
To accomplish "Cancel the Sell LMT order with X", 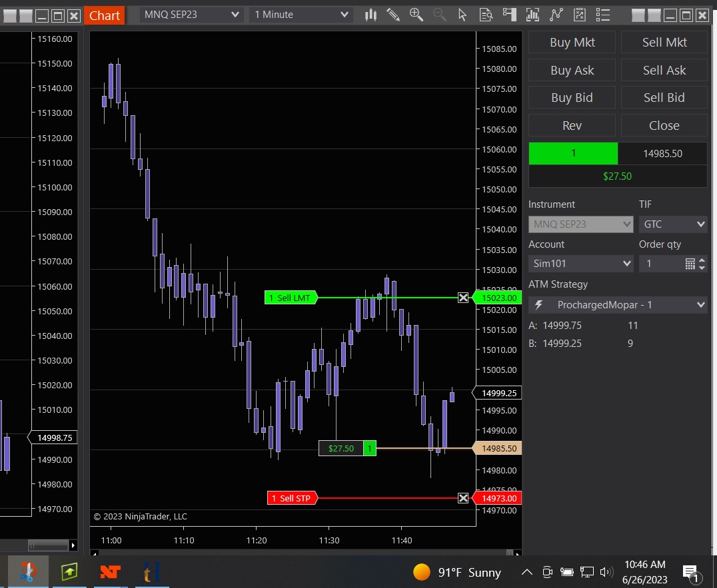I will click(463, 298).
